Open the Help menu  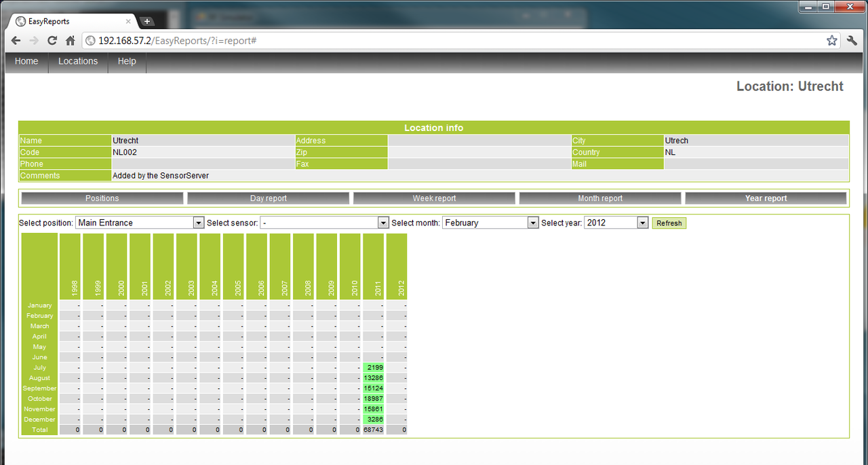click(127, 62)
